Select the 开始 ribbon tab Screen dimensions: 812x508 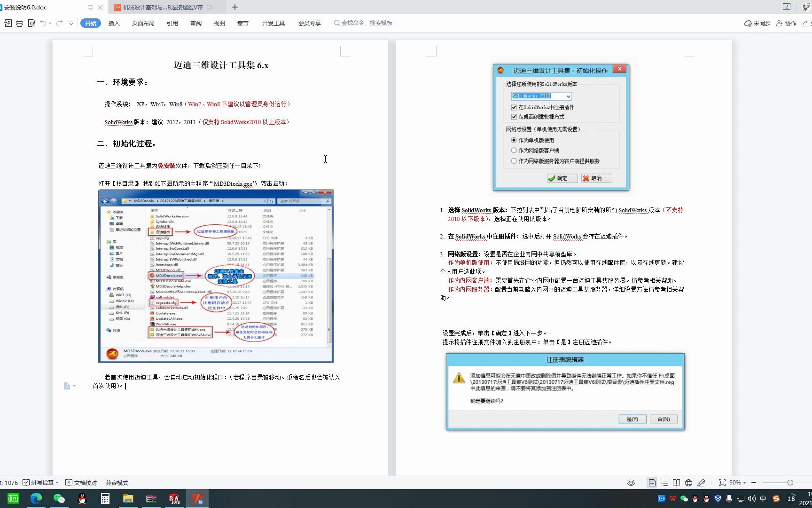point(91,23)
